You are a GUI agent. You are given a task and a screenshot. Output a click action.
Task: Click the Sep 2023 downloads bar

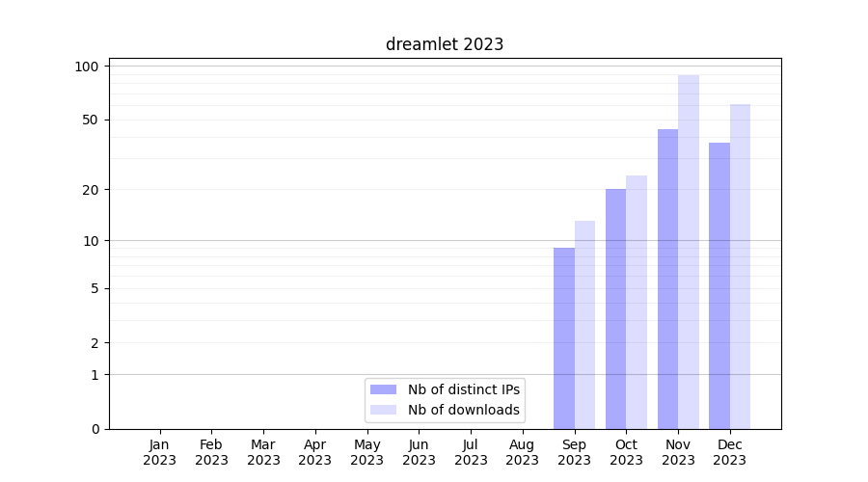[x=584, y=325]
